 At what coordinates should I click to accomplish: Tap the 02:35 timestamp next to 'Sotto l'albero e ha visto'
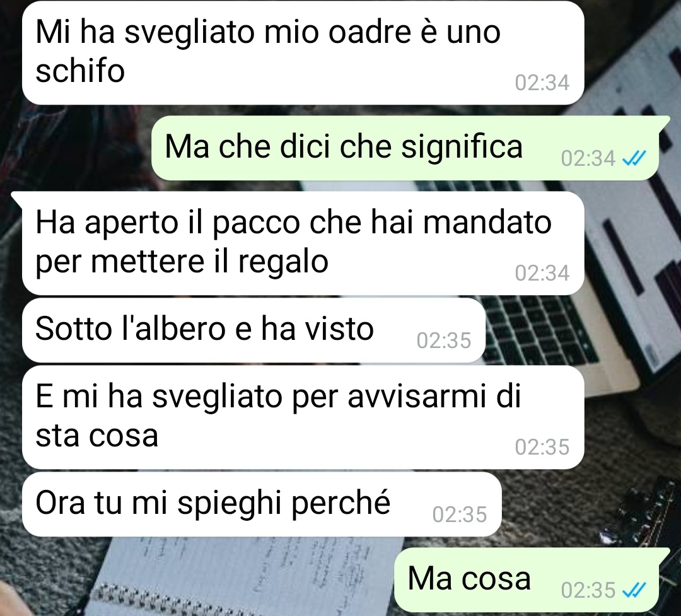click(x=443, y=340)
